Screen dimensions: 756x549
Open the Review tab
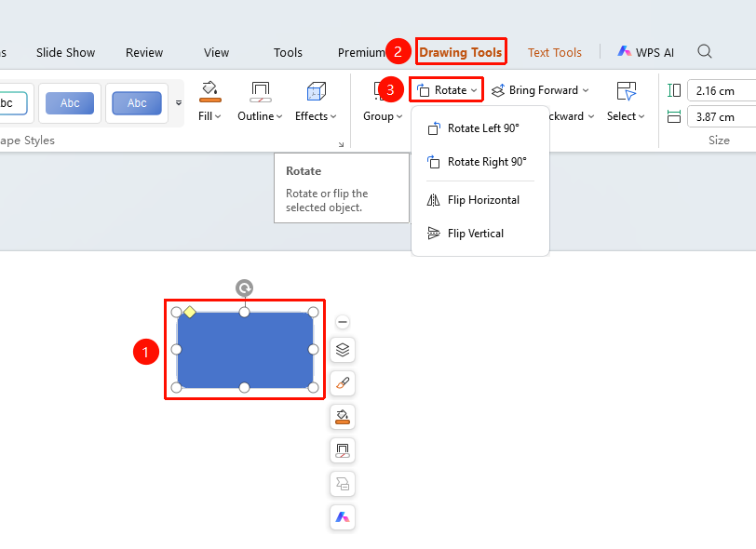pyautogui.click(x=144, y=52)
